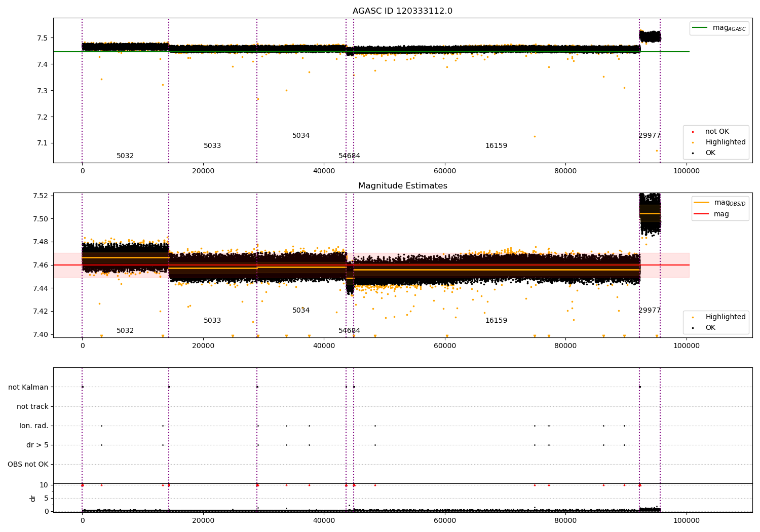
Task: Click label 5032 in Magnitude Estimates plot
Action: (x=125, y=331)
